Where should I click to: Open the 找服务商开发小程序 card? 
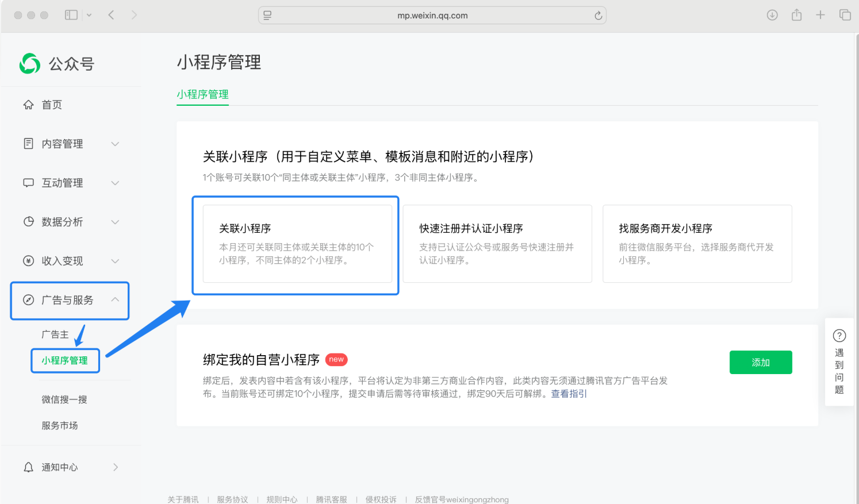click(697, 244)
